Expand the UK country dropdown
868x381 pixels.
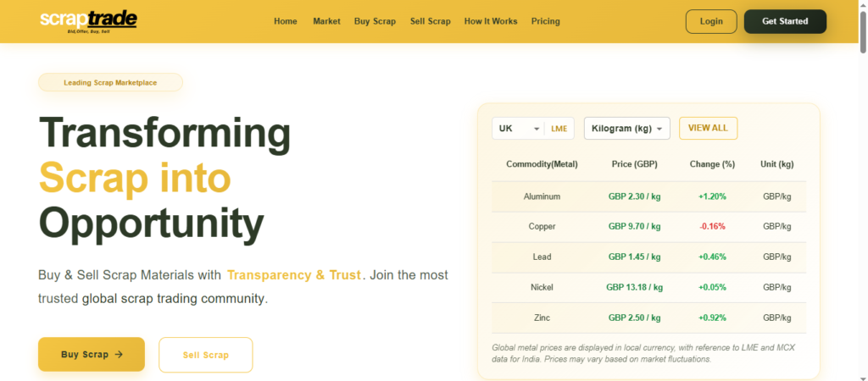coord(519,129)
